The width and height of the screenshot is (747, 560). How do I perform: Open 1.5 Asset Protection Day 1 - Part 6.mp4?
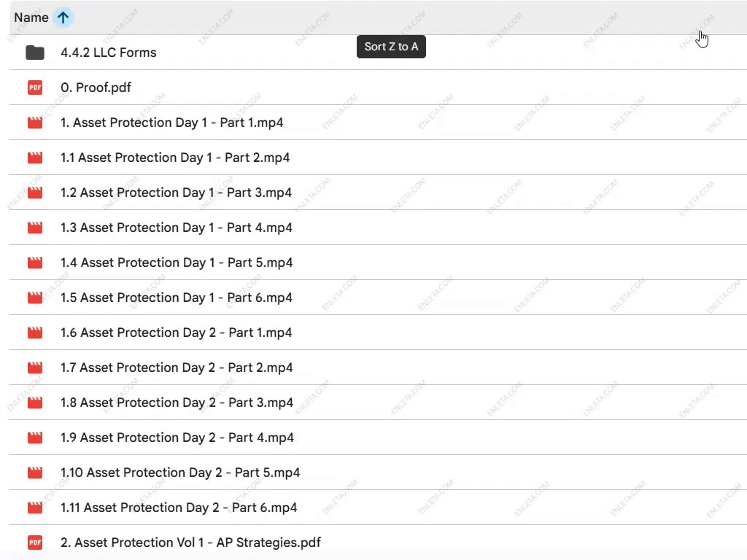[x=176, y=297]
